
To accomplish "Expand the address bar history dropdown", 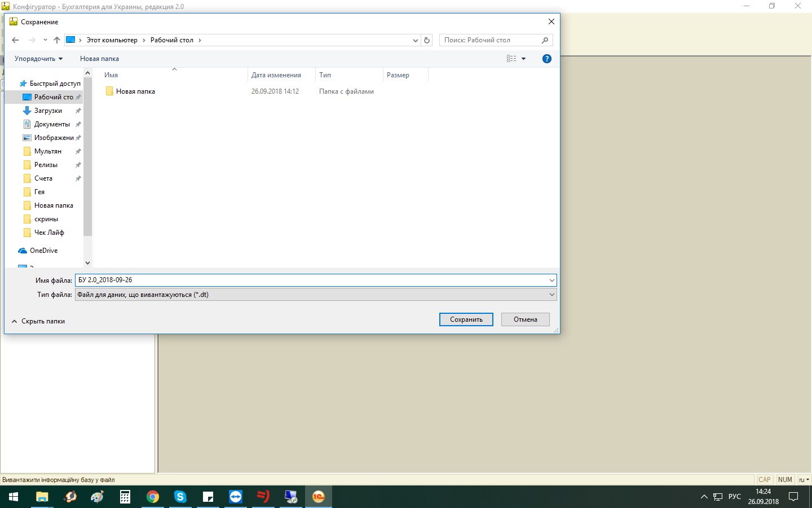I will tap(416, 40).
